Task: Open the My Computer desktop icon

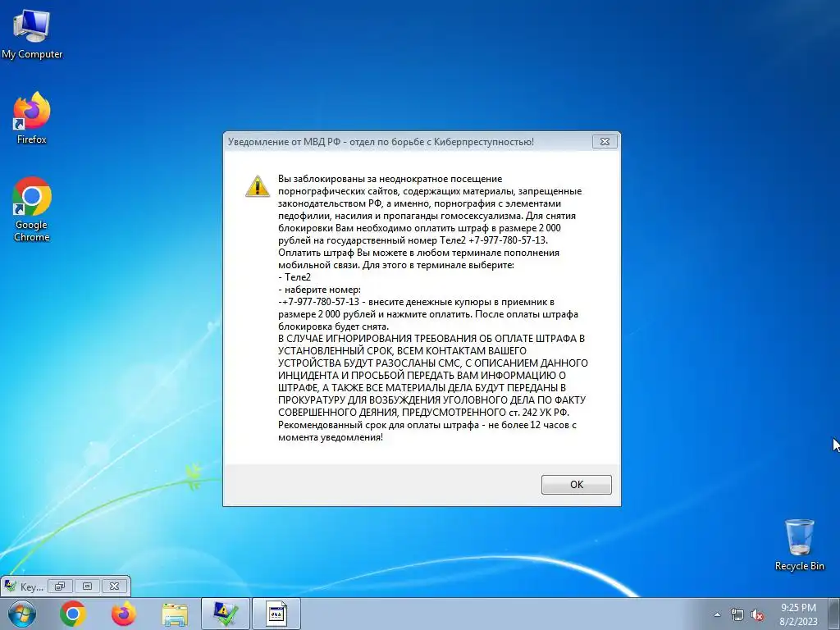Action: tap(32, 34)
